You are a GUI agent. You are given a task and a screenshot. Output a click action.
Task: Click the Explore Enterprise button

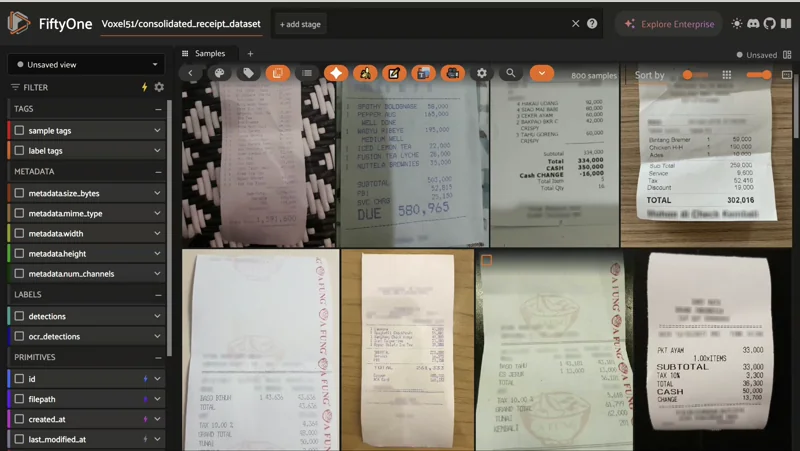pos(669,24)
